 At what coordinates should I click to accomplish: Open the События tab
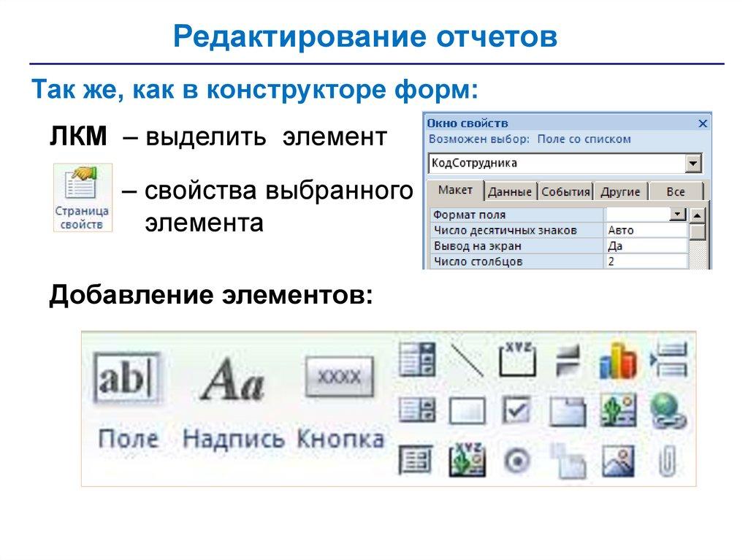point(565,192)
